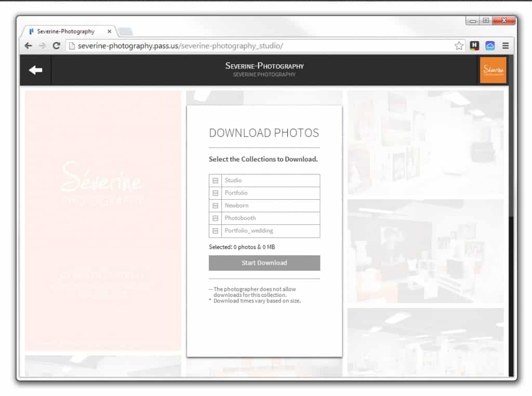Maximize the browser window
This screenshot has width=532, height=396.
(486, 21)
